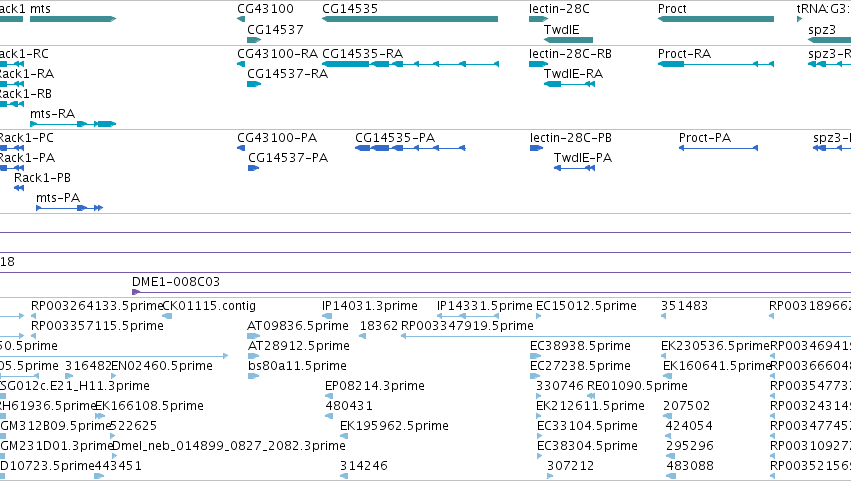Click the 314246 feature label

click(364, 466)
